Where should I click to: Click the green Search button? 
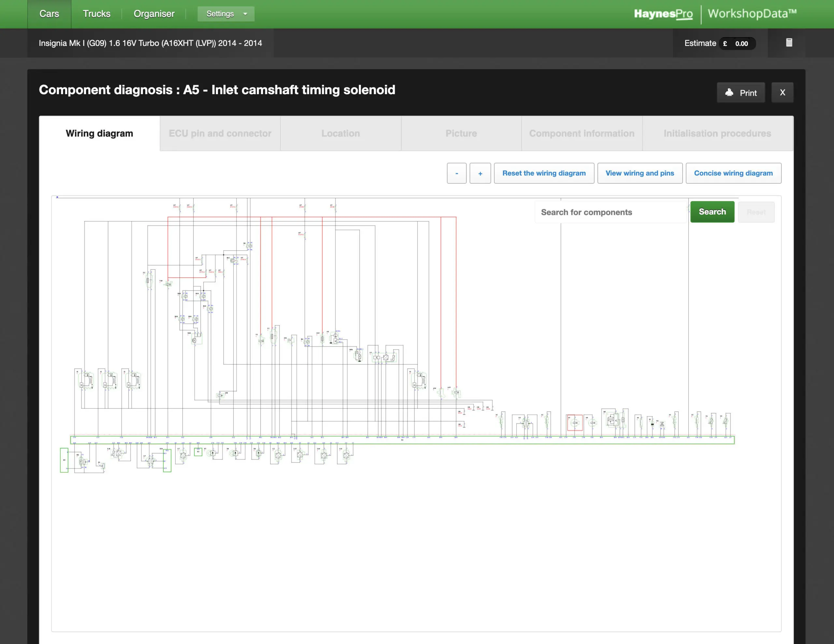pyautogui.click(x=712, y=212)
